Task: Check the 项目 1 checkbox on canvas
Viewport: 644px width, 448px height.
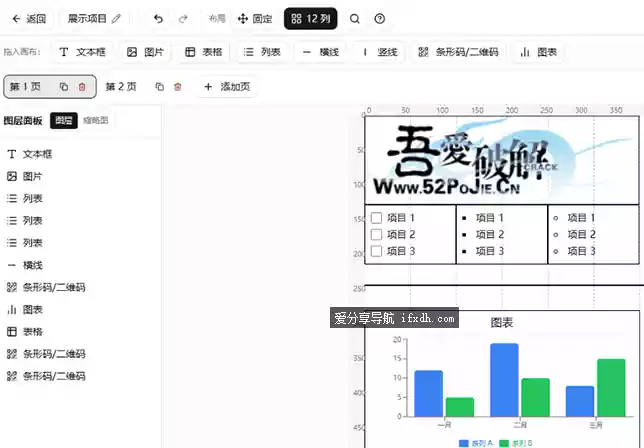Action: pyautogui.click(x=376, y=218)
